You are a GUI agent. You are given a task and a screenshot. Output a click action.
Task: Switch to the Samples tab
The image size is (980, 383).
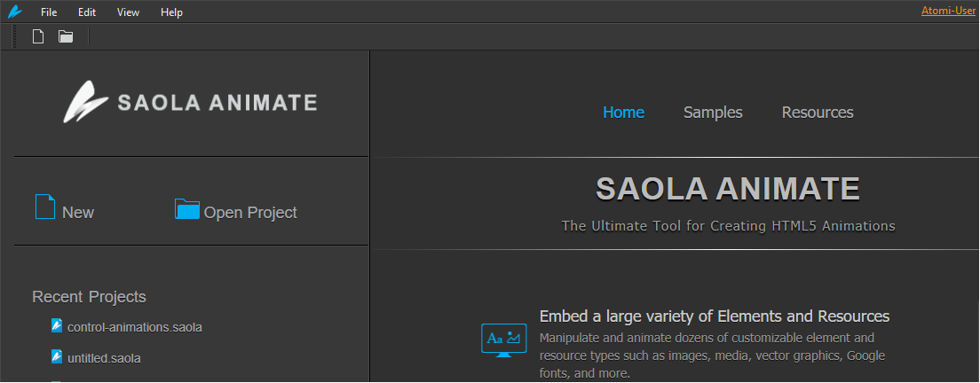[x=713, y=113]
